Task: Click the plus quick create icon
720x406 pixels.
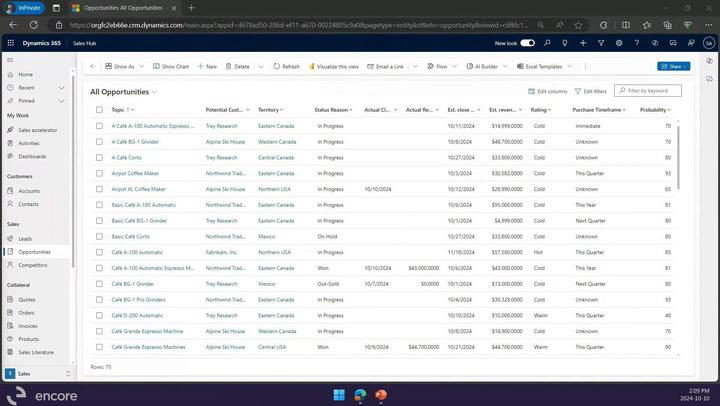Action: point(583,43)
